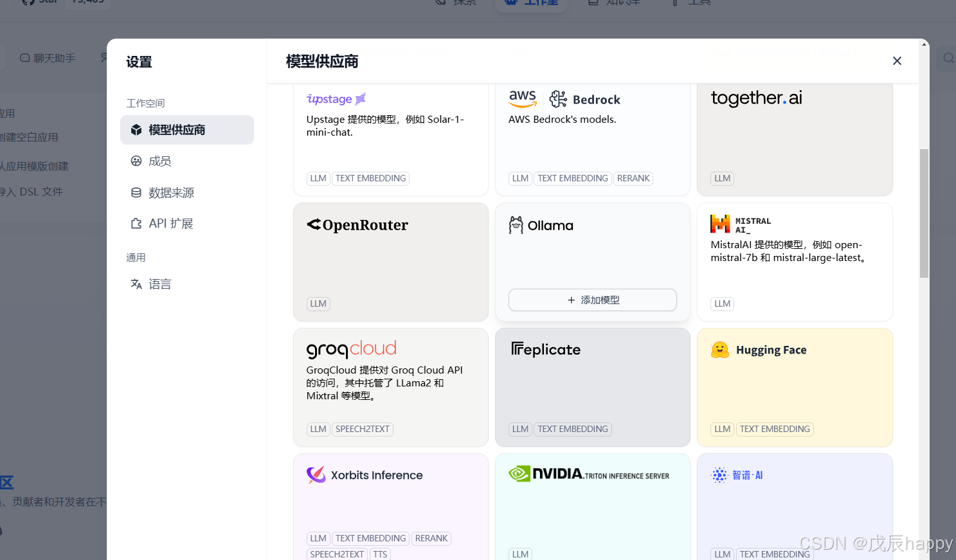Click 导入 DSL 文件 in background page

coord(32,192)
